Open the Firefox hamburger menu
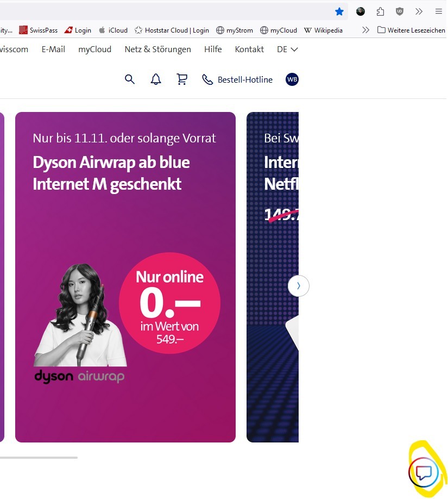This screenshot has height=499, width=448. pyautogui.click(x=439, y=11)
